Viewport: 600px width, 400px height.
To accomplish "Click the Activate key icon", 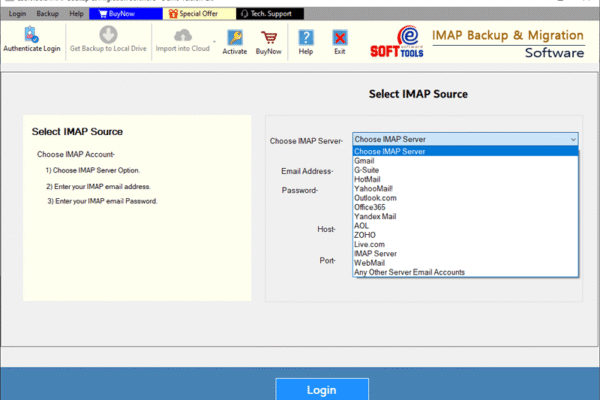I will (235, 36).
